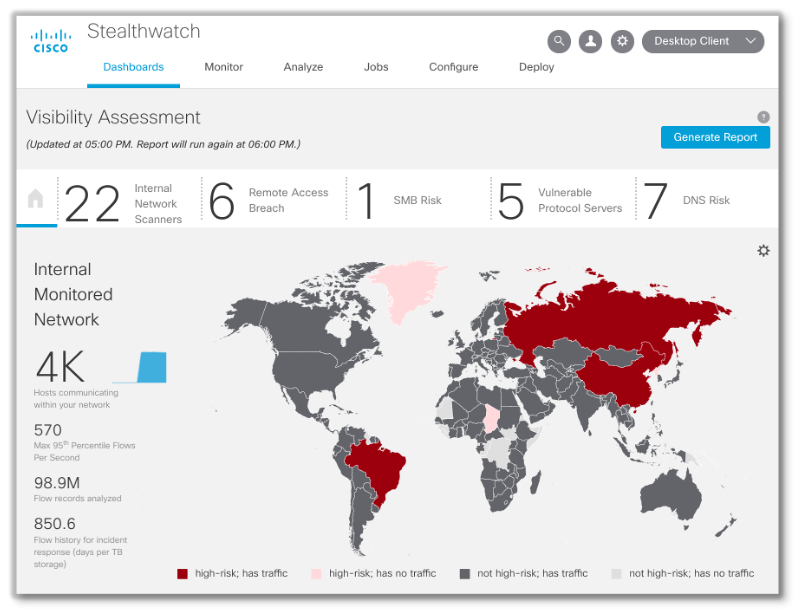The width and height of the screenshot is (802, 616).
Task: Expand the Desktop Client dropdown
Action: click(703, 41)
